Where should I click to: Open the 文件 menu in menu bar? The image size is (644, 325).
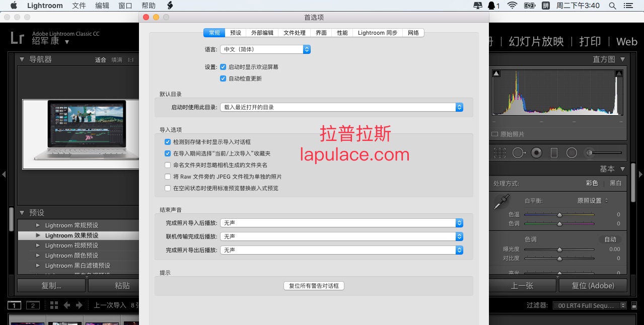tap(79, 6)
